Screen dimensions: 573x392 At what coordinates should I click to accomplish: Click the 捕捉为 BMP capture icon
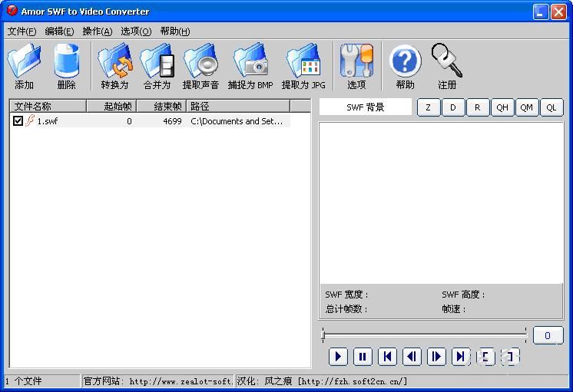(250, 61)
